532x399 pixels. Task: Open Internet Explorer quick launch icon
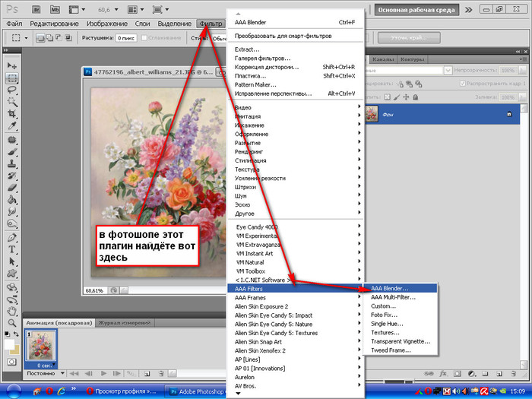coord(62,391)
